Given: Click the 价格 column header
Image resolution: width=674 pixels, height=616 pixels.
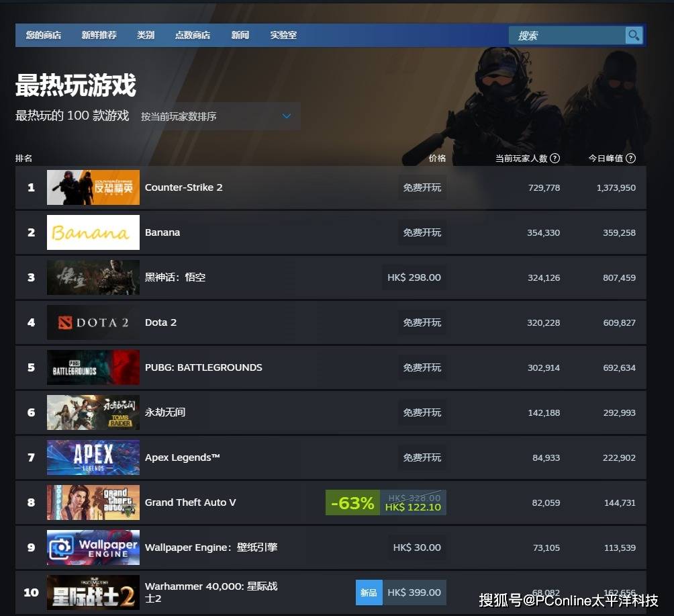Looking at the screenshot, I should pyautogui.click(x=437, y=159).
